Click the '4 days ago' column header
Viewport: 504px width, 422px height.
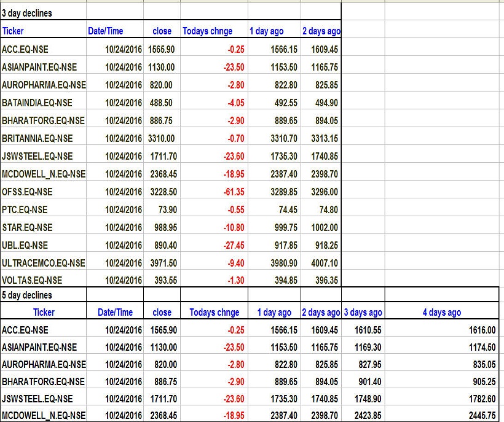click(x=441, y=312)
